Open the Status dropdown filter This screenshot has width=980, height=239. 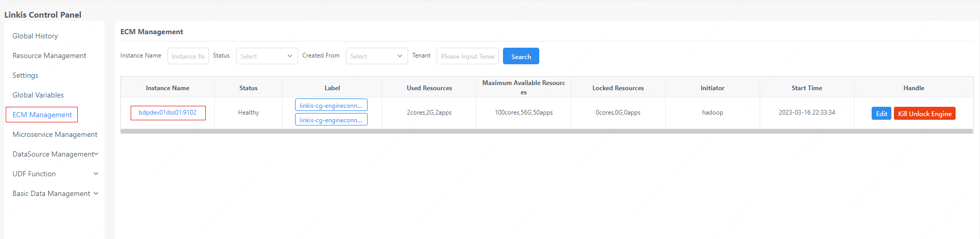[267, 56]
